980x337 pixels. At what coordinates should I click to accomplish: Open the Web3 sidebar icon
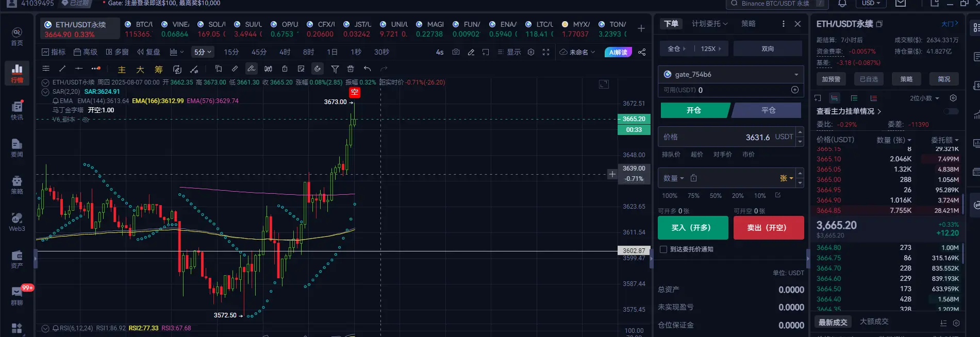coord(17,222)
